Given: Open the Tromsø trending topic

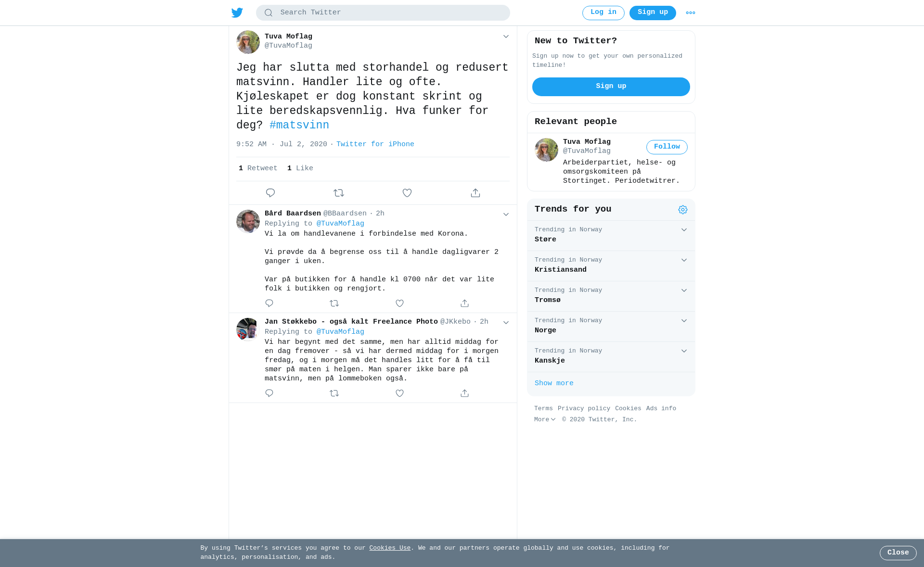Looking at the screenshot, I should [x=611, y=296].
